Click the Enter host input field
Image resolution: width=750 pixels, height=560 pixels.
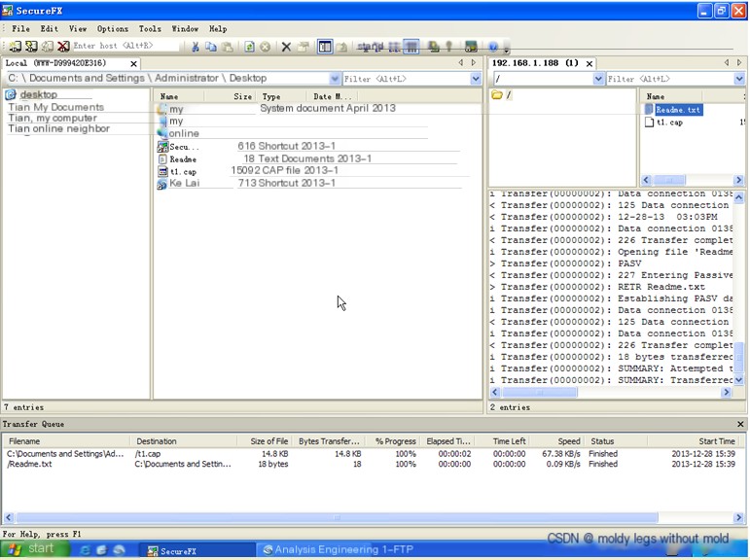coord(125,46)
